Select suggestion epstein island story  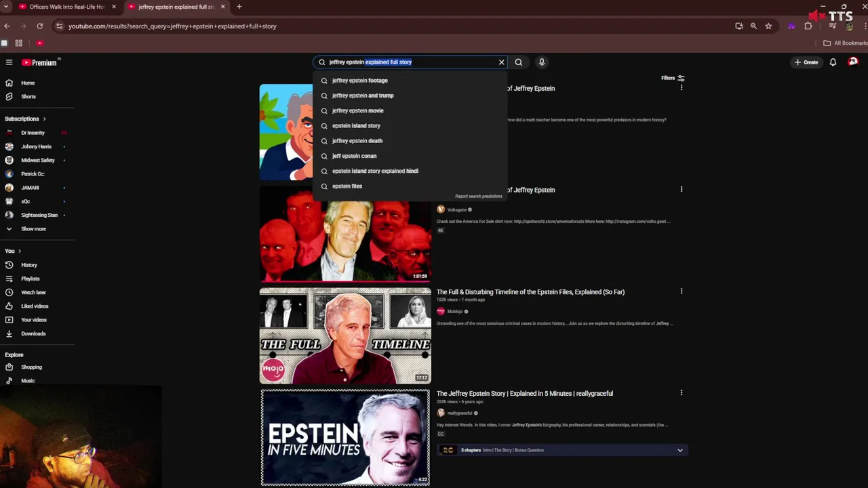(x=410, y=125)
